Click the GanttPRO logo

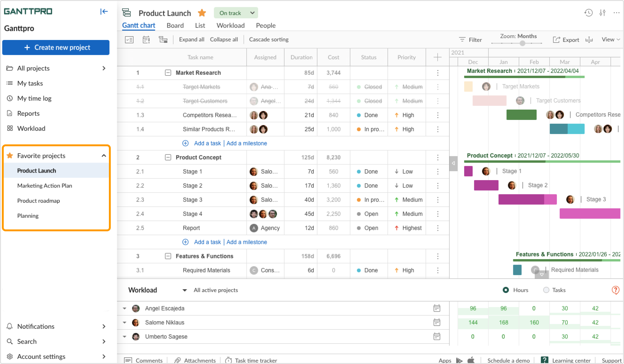click(x=28, y=11)
